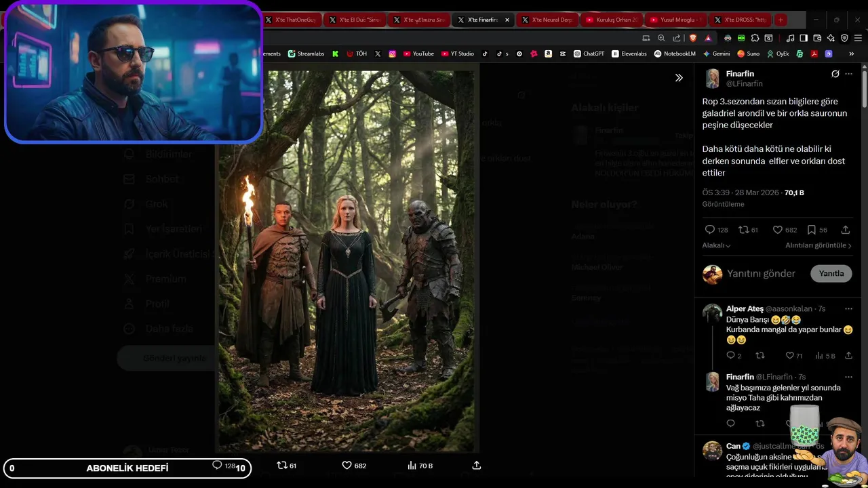868x488 pixels.
Task: Open the Amazon bookmark icon
Action: (548, 54)
